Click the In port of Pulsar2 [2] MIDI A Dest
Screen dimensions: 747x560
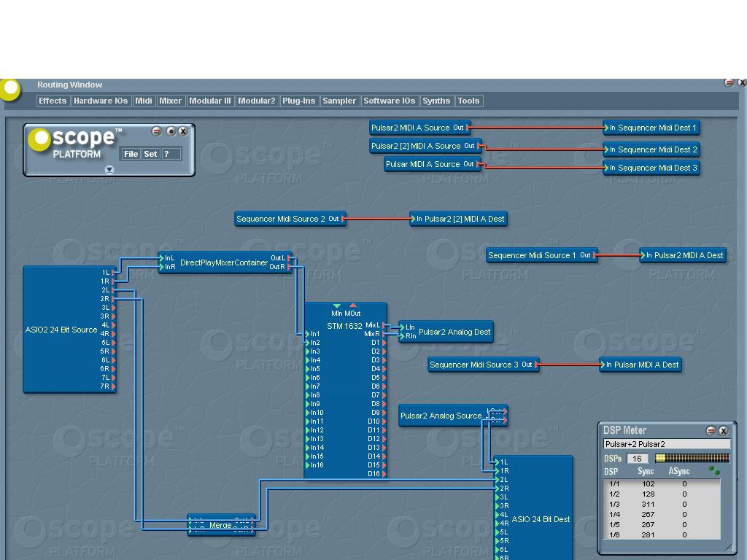click(x=413, y=219)
